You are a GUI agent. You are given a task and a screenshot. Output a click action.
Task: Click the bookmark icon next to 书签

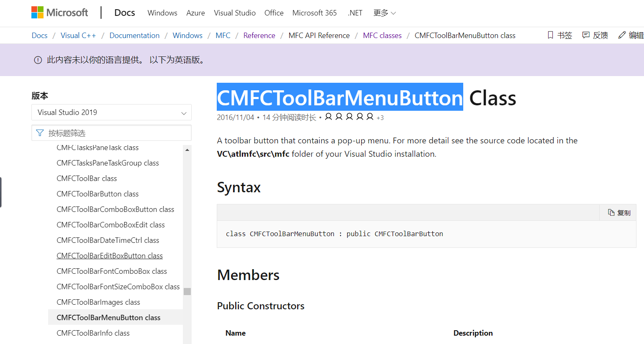[550, 35]
